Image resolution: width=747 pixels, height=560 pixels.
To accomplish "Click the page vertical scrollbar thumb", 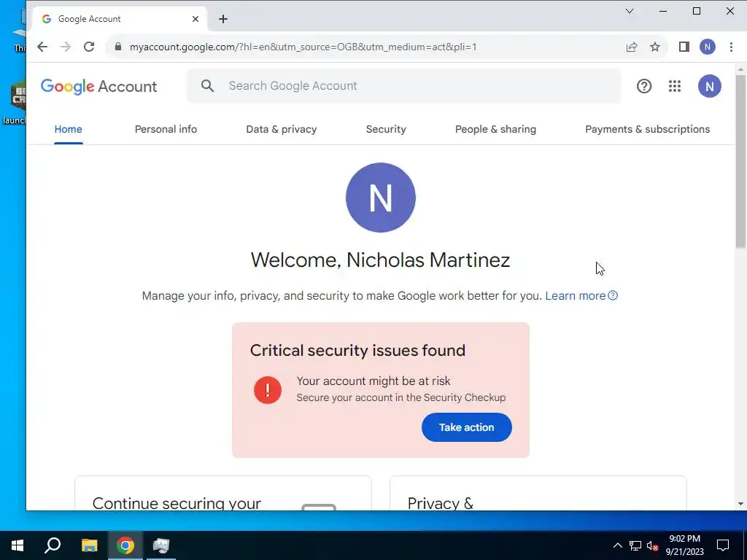I will point(740,161).
